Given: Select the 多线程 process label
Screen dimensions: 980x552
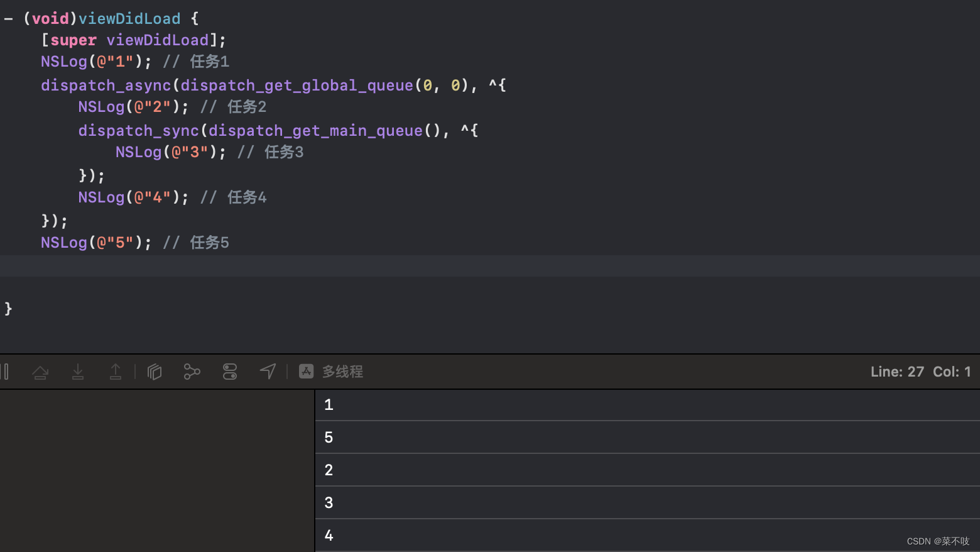Looking at the screenshot, I should [x=343, y=372].
